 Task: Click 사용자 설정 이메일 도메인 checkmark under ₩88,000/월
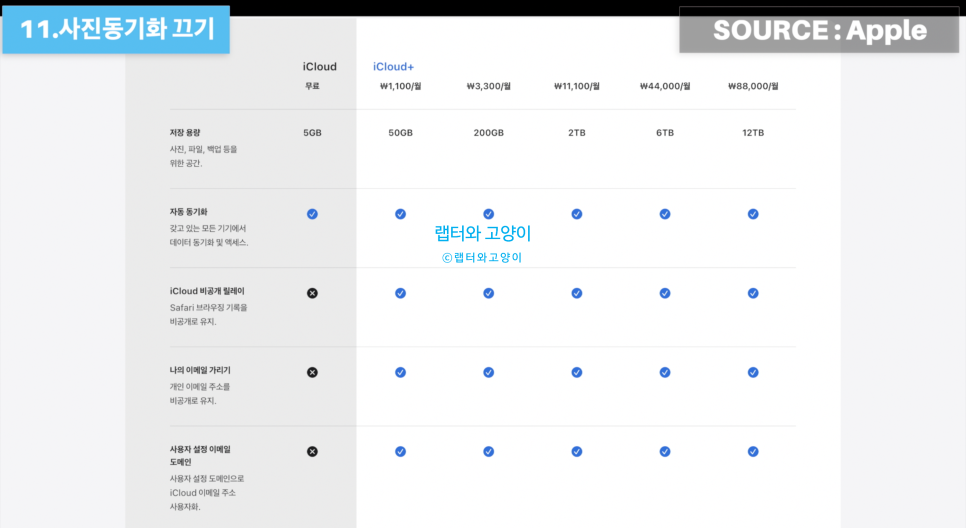pos(753,452)
